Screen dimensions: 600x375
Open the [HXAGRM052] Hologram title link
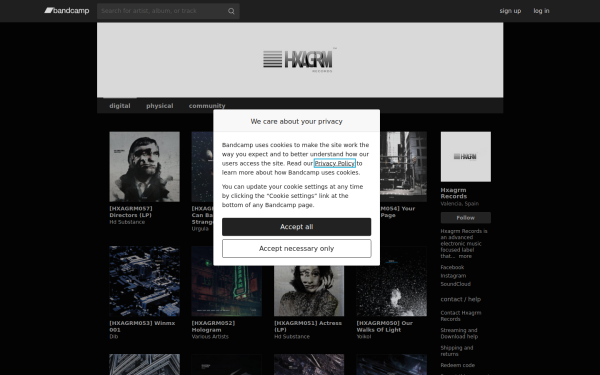point(213,326)
